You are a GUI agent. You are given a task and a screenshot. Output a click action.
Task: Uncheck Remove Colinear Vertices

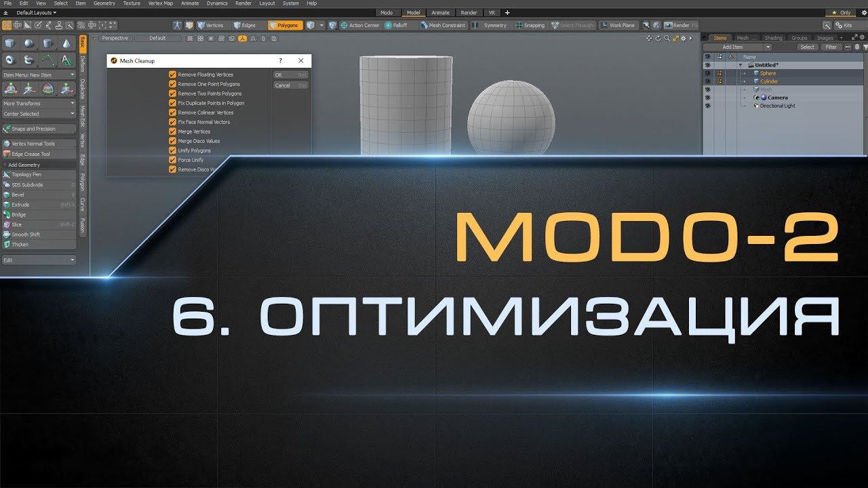click(x=172, y=113)
